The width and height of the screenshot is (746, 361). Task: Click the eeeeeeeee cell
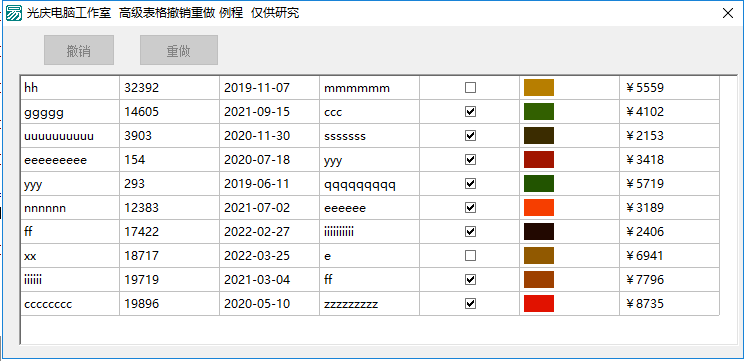[70, 160]
